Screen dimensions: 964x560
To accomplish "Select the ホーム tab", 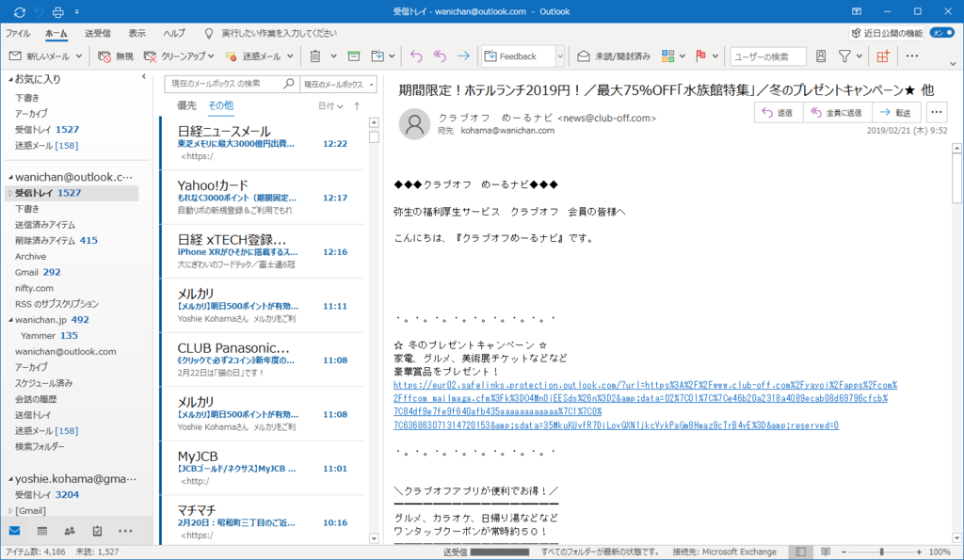I will click(x=56, y=33).
